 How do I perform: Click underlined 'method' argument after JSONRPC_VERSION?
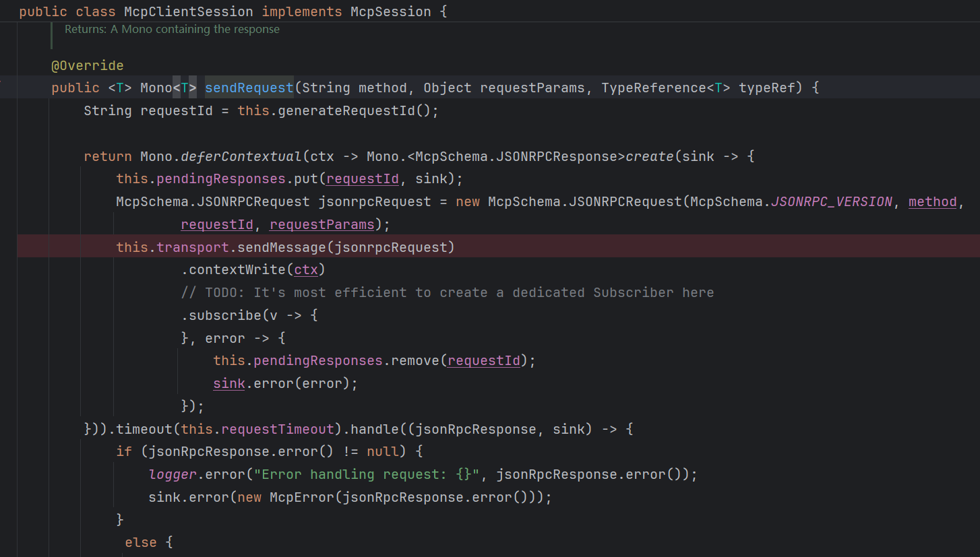click(933, 201)
